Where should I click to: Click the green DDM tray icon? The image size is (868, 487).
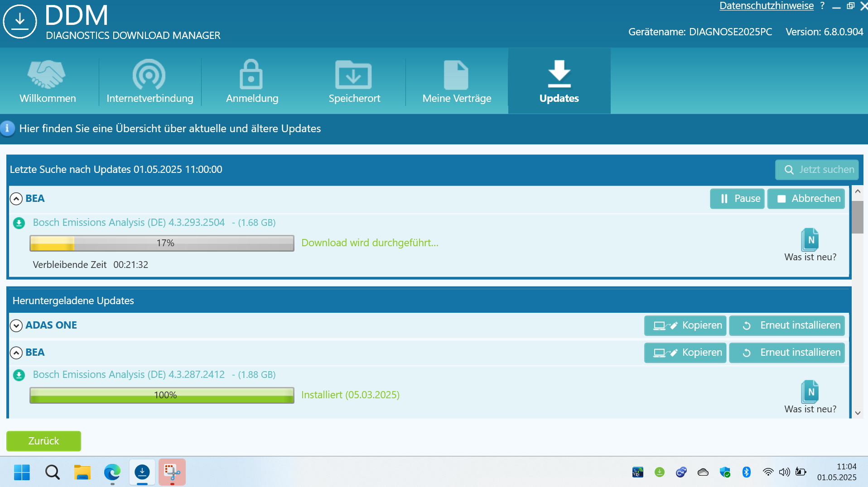(x=660, y=472)
